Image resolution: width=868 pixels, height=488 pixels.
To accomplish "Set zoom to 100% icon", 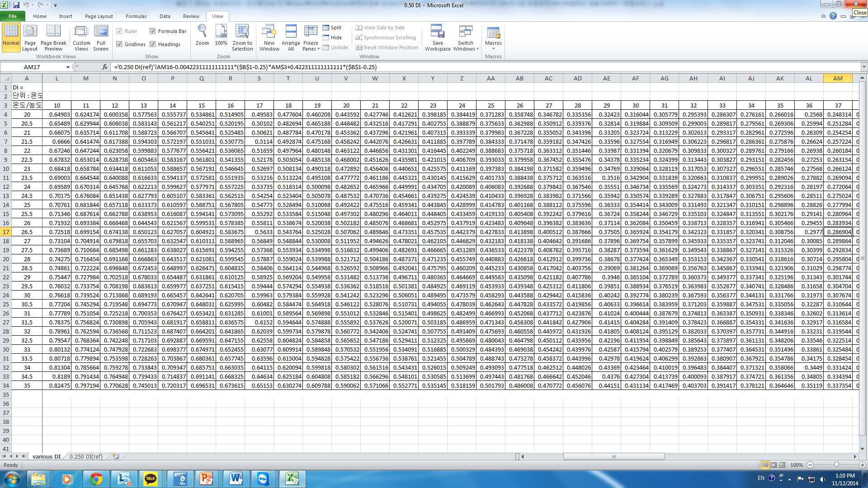I will click(x=221, y=35).
